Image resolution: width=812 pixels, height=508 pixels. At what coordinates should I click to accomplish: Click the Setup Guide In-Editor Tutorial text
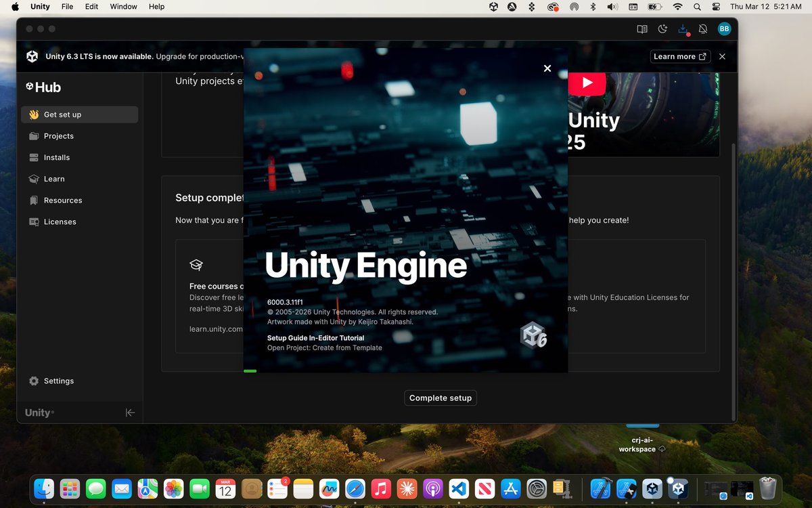(315, 338)
